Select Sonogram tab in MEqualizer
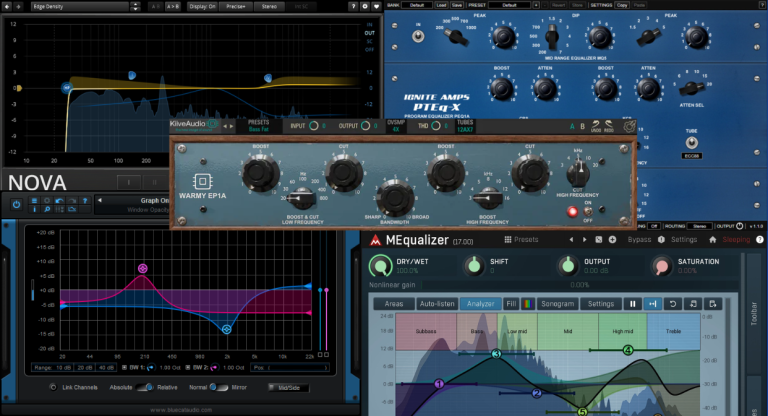The height and width of the screenshot is (416, 768). pyautogui.click(x=557, y=304)
